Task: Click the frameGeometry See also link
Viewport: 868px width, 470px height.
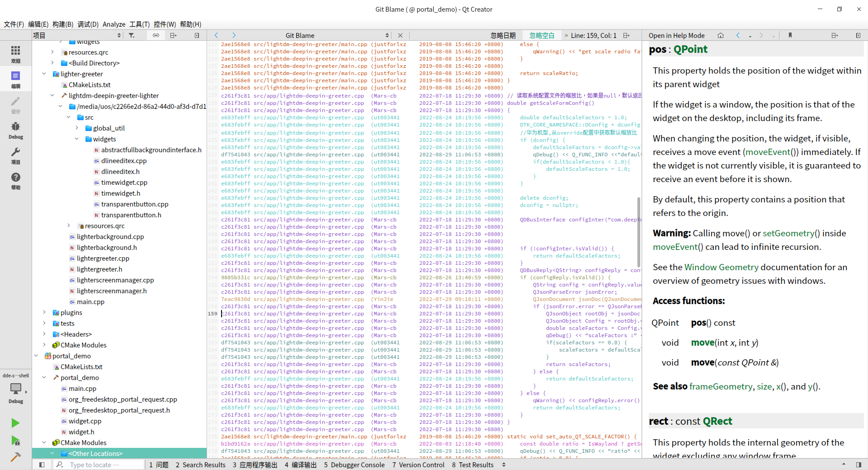Action: coord(721,386)
